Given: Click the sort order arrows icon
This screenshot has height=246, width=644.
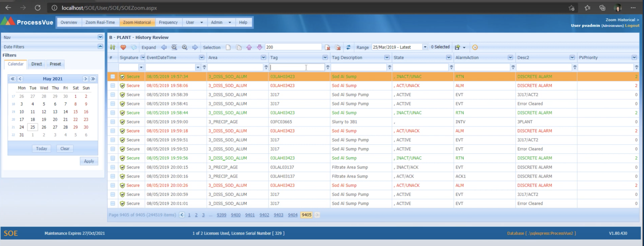Looking at the screenshot, I should click(113, 47).
